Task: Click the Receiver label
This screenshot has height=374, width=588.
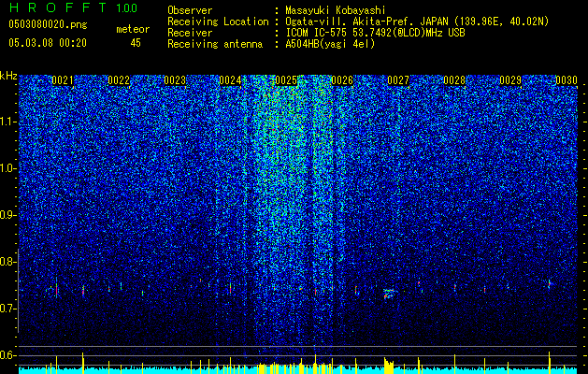Action: (190, 33)
